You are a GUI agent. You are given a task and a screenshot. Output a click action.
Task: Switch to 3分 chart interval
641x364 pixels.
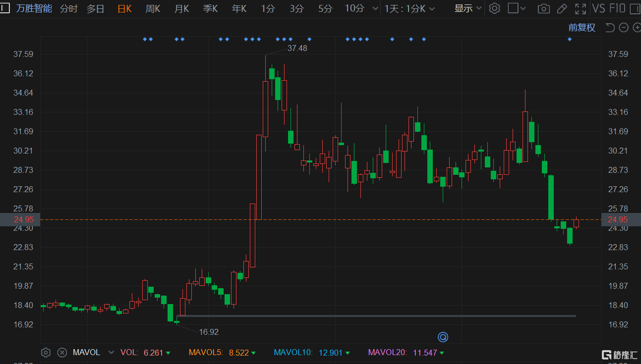(x=297, y=8)
